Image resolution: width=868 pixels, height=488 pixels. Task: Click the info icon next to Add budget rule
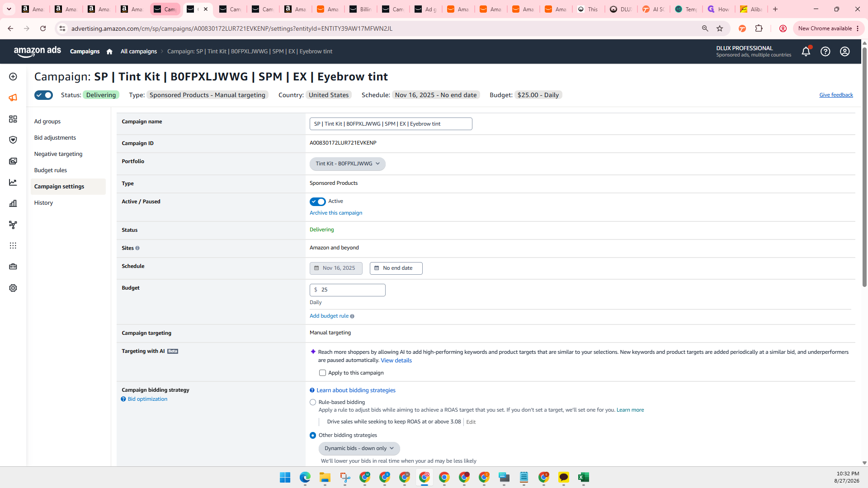tap(352, 316)
